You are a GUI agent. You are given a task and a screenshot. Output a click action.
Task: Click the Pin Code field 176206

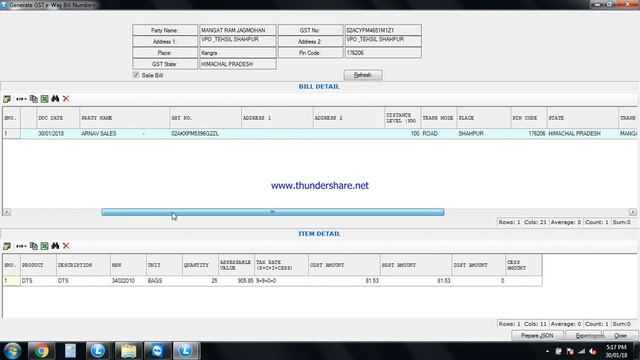383,53
